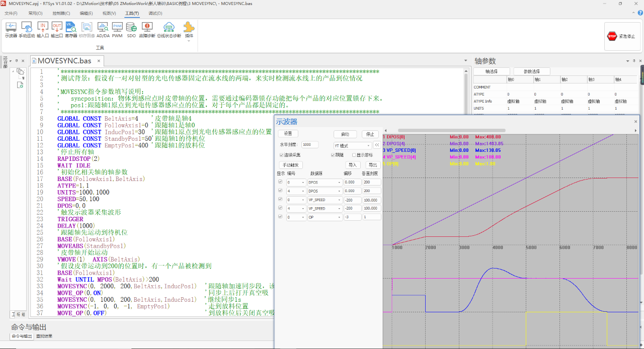Open the 输入口 input port tool
The image size is (644, 349).
click(43, 30)
